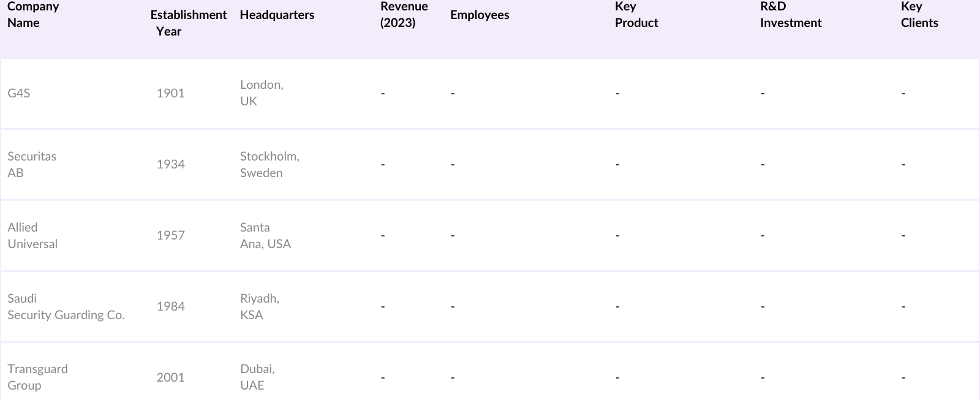Click the Stockholm, Sweden headquarters cell
Screen dimensions: 980x400
tap(269, 164)
